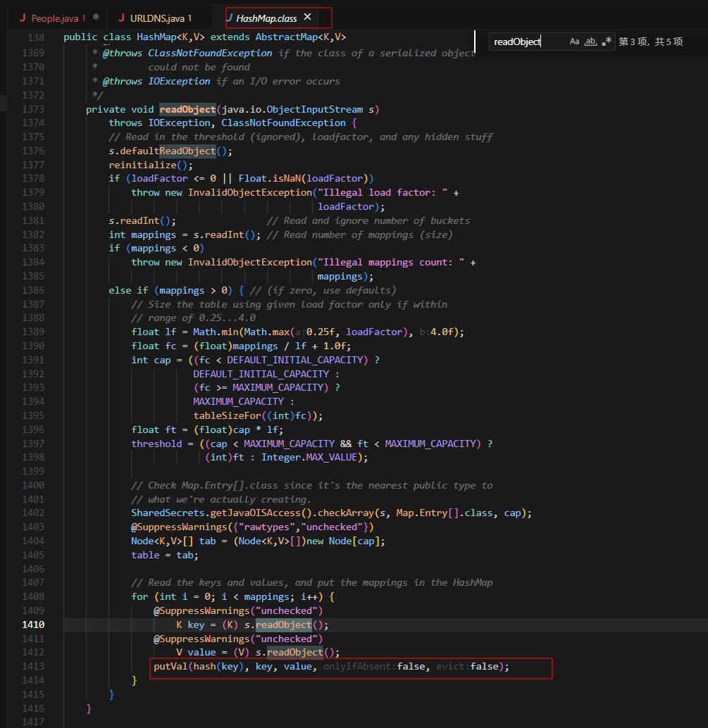Click the find results count text
Screen dimensions: 708x728
(650, 42)
